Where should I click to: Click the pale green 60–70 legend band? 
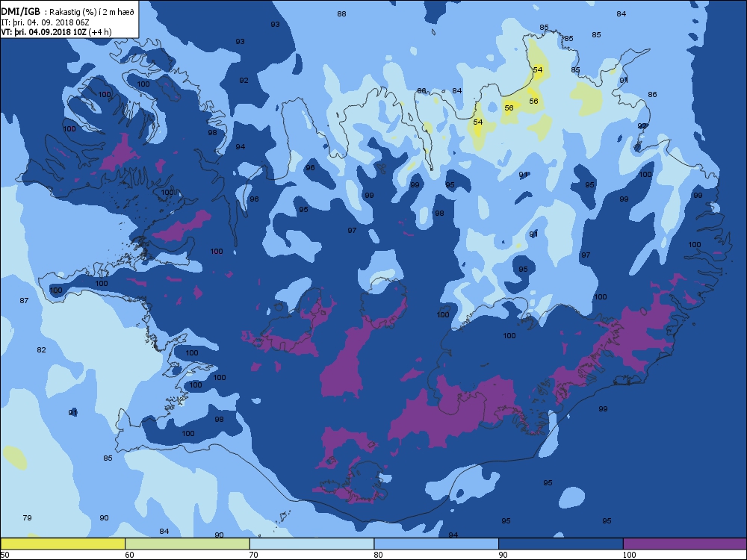click(x=187, y=544)
